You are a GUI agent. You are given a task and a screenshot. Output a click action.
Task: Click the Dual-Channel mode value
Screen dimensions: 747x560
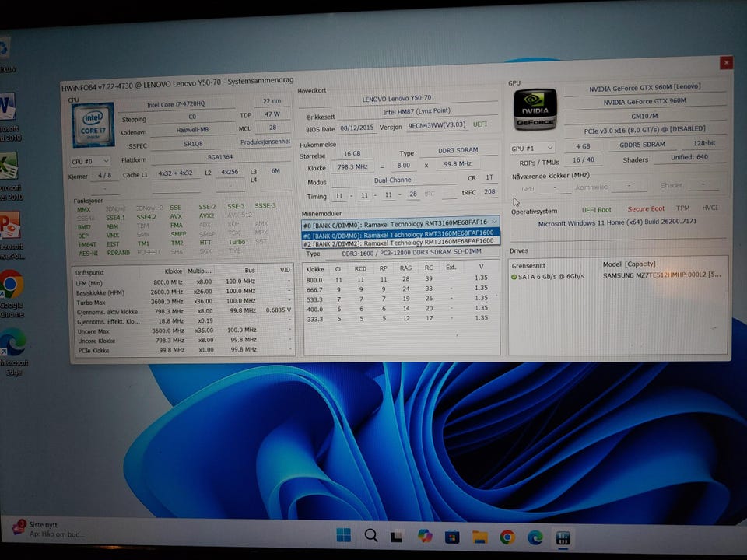coord(393,180)
